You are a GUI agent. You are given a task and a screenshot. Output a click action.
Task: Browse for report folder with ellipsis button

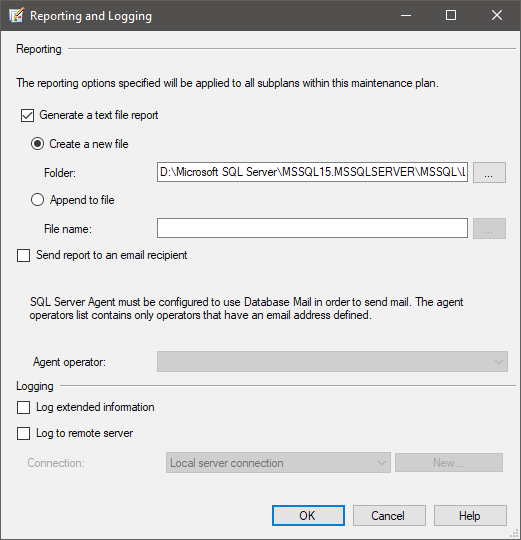(x=489, y=173)
